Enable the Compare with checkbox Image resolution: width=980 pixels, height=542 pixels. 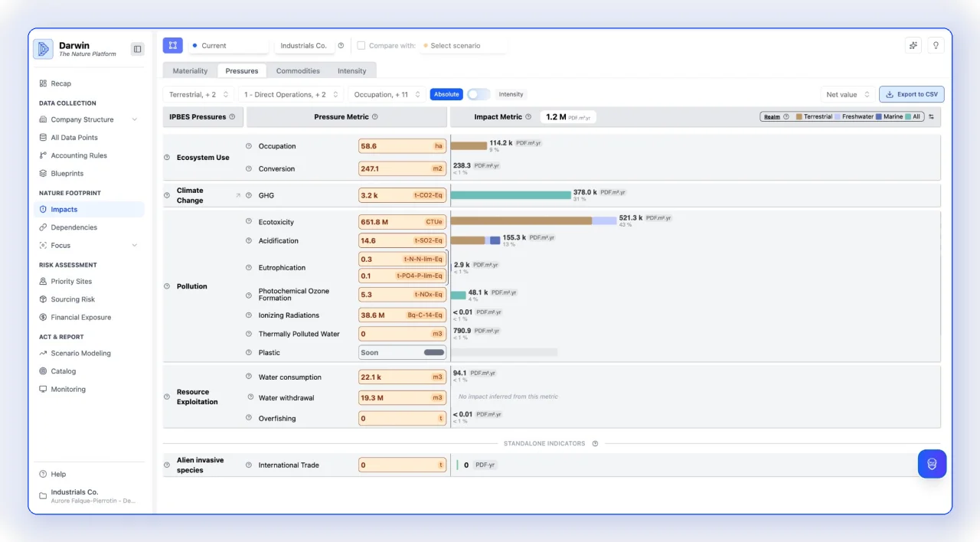(x=361, y=45)
